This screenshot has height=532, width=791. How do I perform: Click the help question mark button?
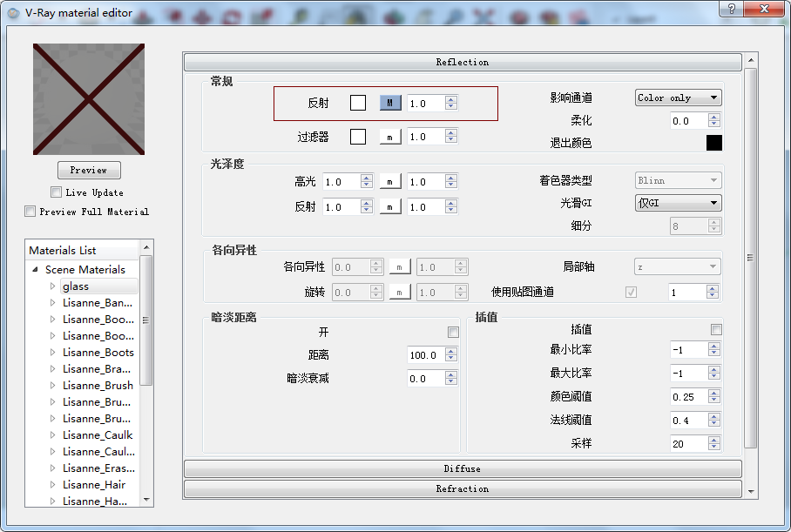732,9
